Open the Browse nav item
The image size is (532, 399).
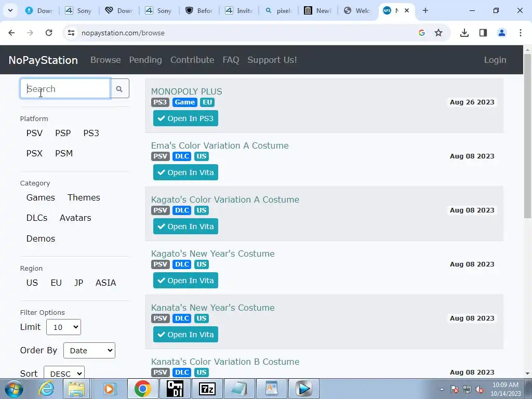105,60
